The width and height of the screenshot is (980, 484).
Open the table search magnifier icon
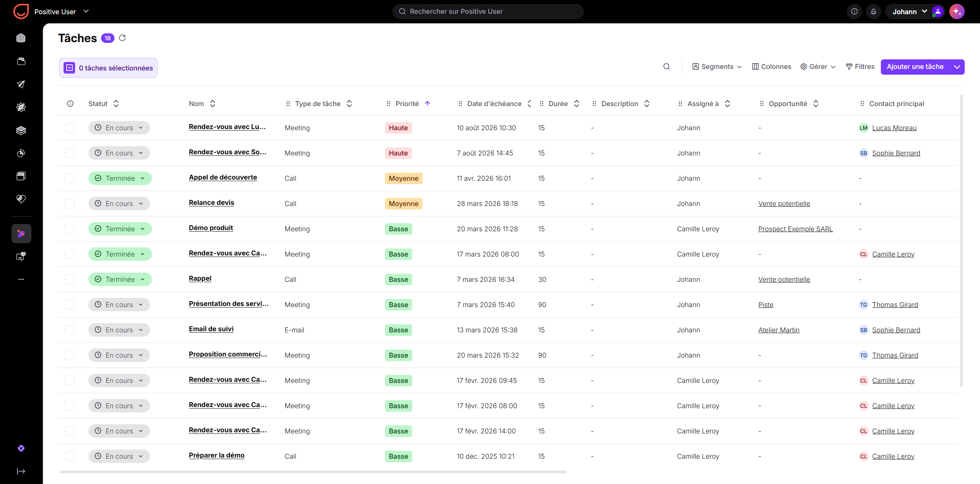pos(666,67)
